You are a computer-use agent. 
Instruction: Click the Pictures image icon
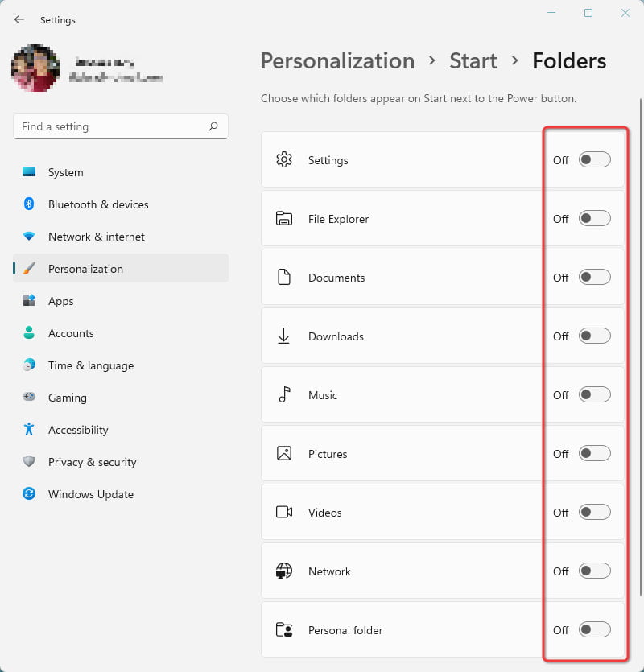pos(284,453)
